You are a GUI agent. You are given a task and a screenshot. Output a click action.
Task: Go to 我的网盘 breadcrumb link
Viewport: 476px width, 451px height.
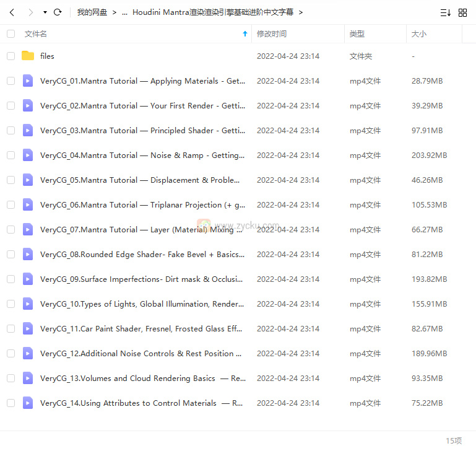(92, 12)
